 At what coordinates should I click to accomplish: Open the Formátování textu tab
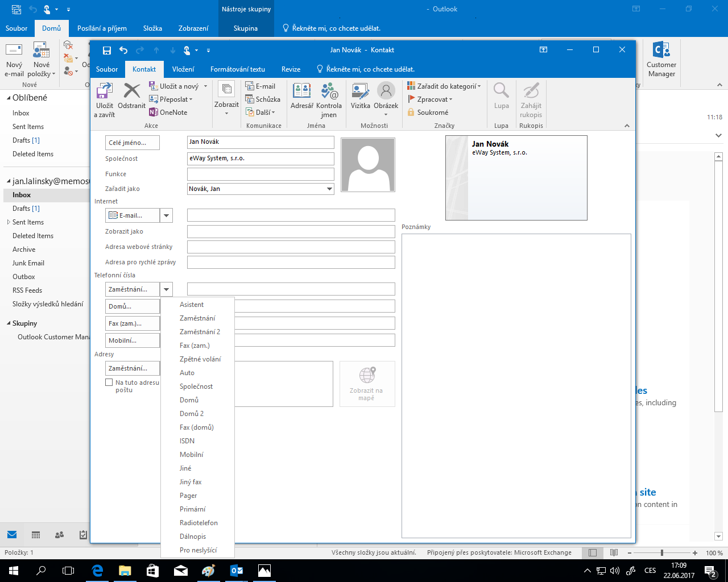click(238, 69)
